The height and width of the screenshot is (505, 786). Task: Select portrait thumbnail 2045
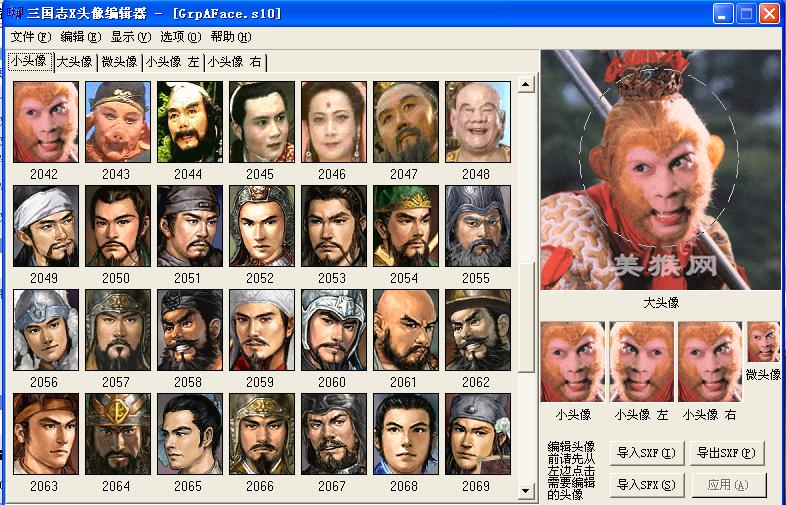(262, 122)
